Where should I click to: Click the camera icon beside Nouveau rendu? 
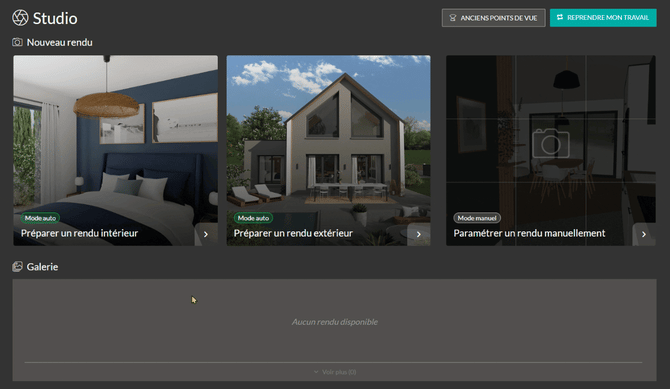point(18,42)
